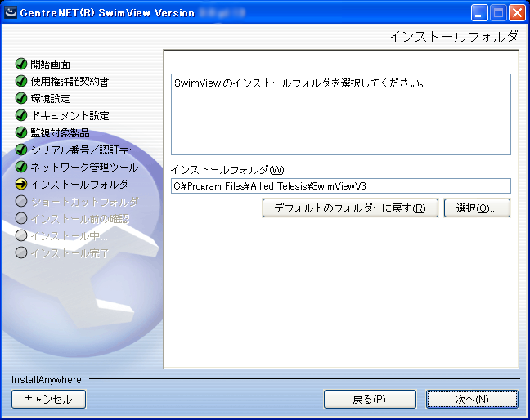The width and height of the screenshot is (530, 420).
Task: Click the green check icon beside ドキュメント設定
Action: tap(21, 115)
